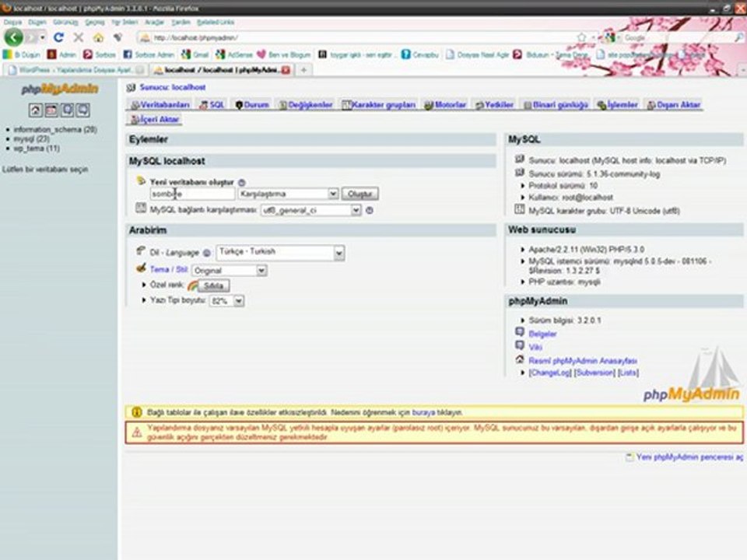
Task: Open MySQL documentation icon in sidebar
Action: tap(83, 110)
